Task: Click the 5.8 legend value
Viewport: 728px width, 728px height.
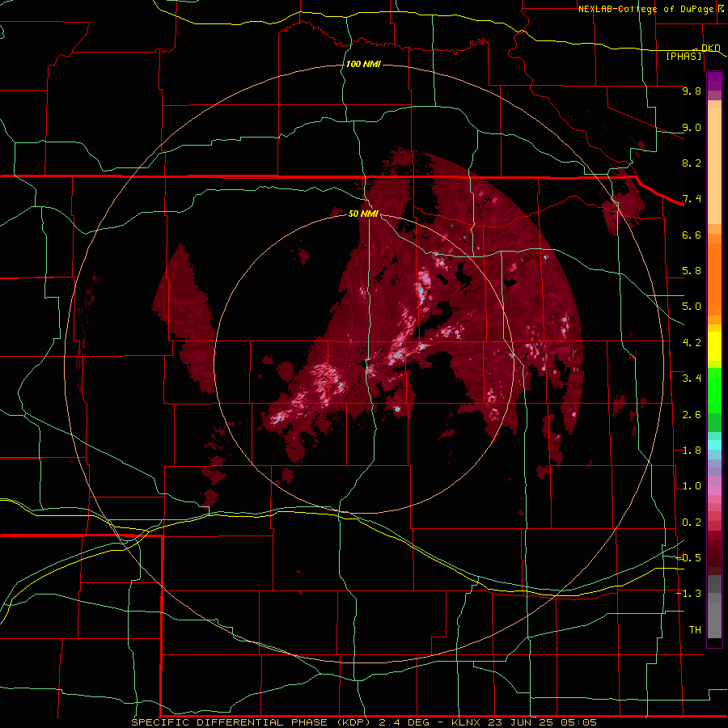Action: 692,271
